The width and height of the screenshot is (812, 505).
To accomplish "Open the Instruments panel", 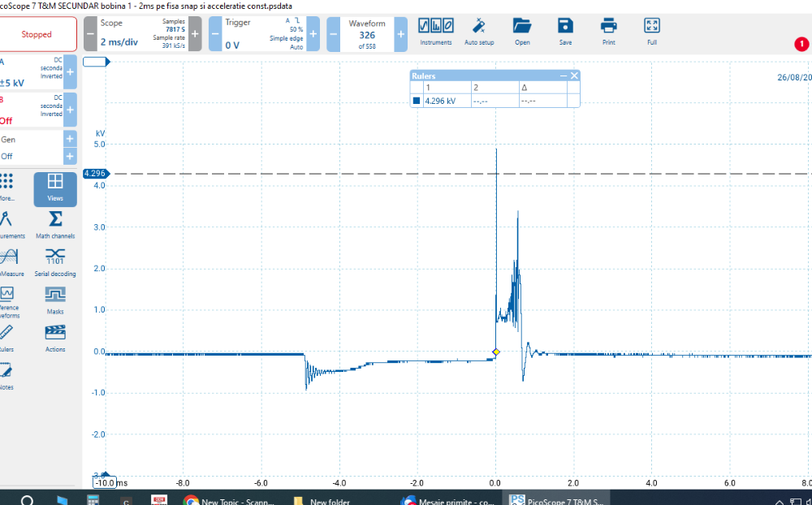I will [x=435, y=31].
